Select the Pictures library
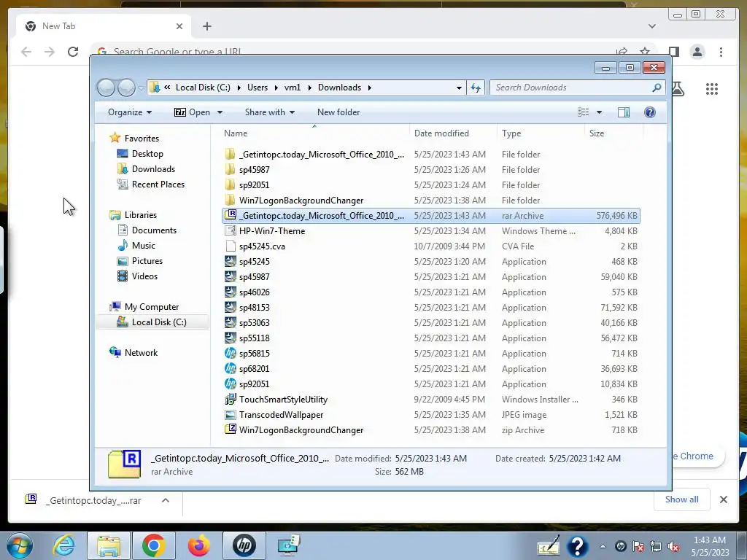Viewport: 747px width, 560px height. (x=147, y=261)
